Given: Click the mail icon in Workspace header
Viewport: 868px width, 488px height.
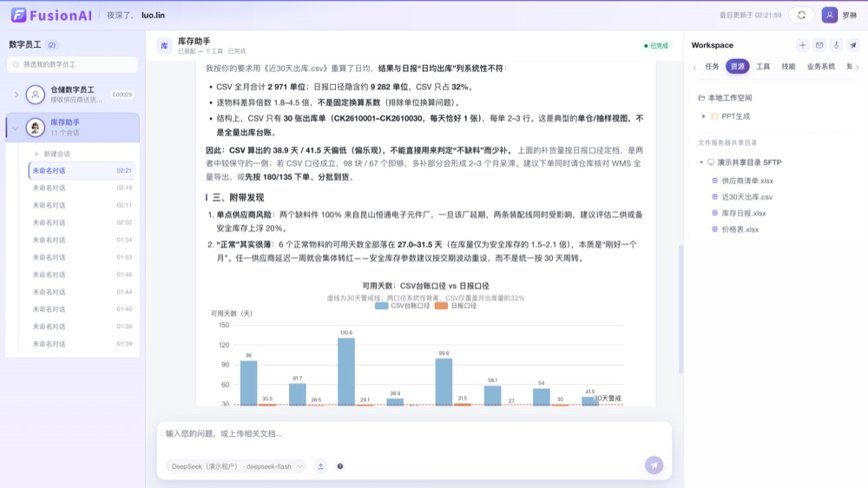Looking at the screenshot, I should (819, 45).
